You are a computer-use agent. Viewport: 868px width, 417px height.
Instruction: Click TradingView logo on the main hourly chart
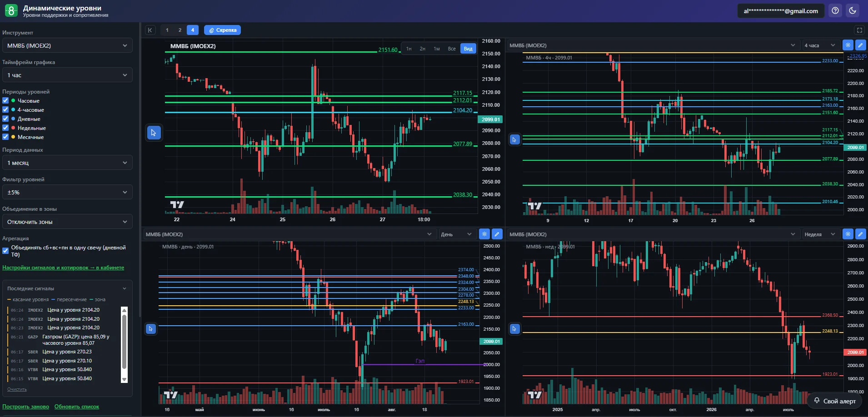pos(177,205)
